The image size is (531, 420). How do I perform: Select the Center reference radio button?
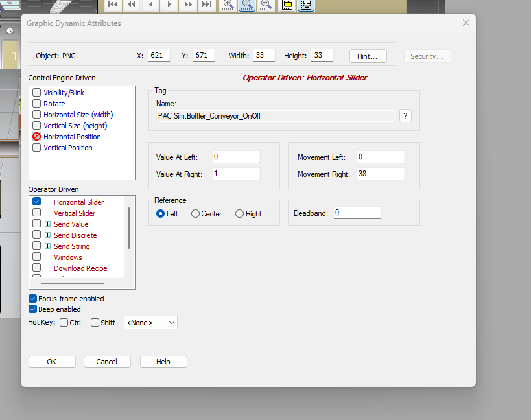[195, 213]
